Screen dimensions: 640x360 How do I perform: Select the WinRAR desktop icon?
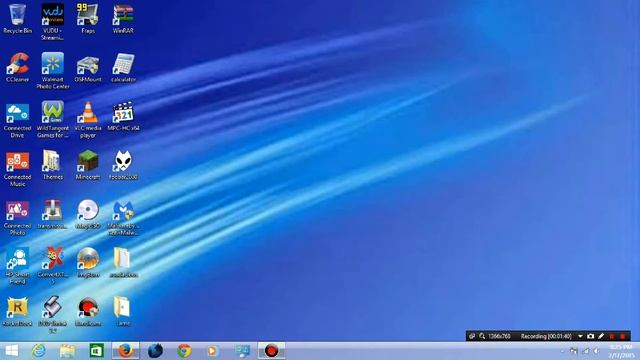click(123, 19)
